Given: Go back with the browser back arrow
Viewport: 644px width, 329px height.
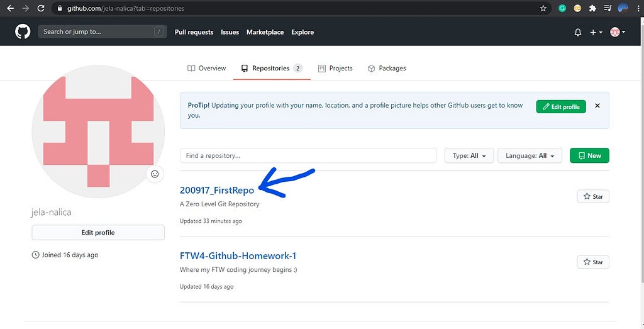Looking at the screenshot, I should click(x=10, y=8).
